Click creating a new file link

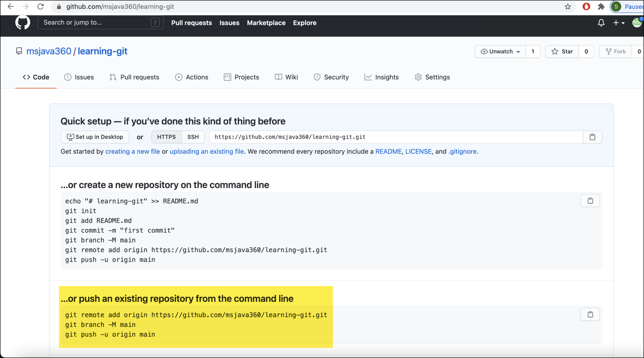point(132,151)
